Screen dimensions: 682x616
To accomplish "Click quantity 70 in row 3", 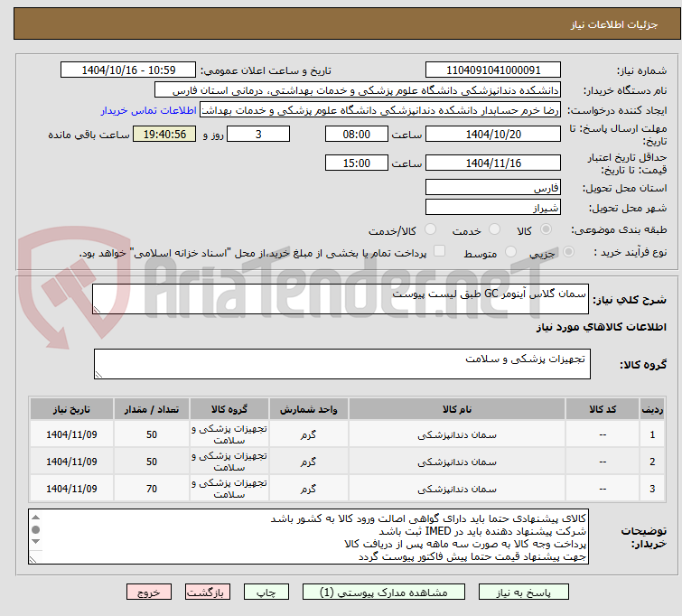I will [x=152, y=489].
